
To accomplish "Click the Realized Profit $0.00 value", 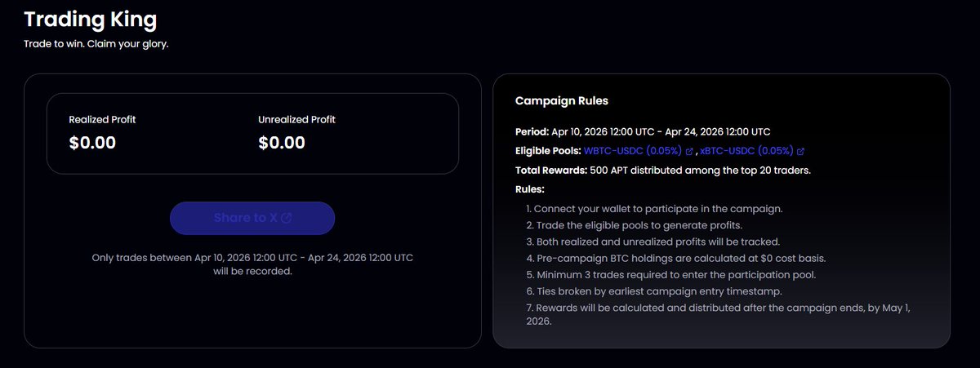I will (x=92, y=143).
